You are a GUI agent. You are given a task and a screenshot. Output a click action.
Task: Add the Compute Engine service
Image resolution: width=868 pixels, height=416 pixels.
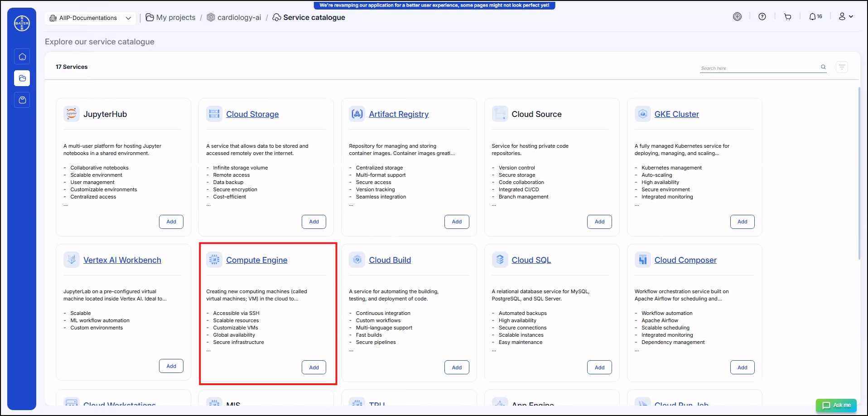[314, 368]
